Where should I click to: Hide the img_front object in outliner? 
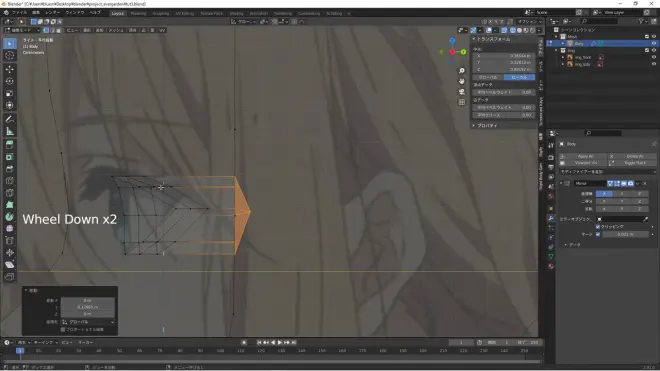pos(654,57)
